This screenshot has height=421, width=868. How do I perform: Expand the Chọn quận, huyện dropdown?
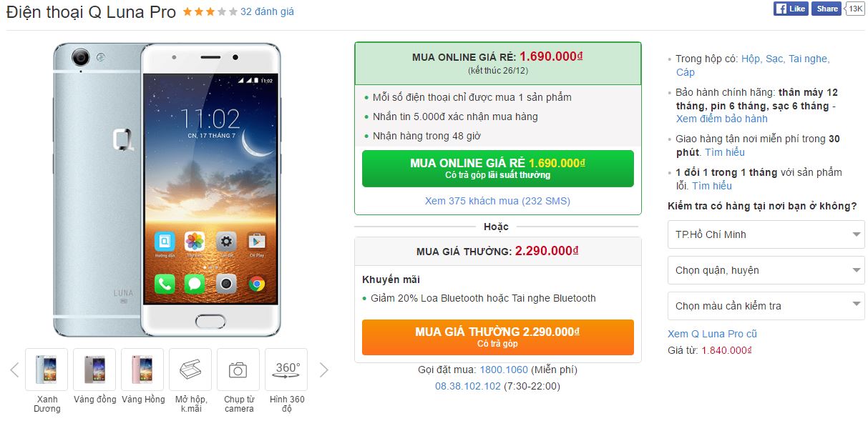[766, 270]
